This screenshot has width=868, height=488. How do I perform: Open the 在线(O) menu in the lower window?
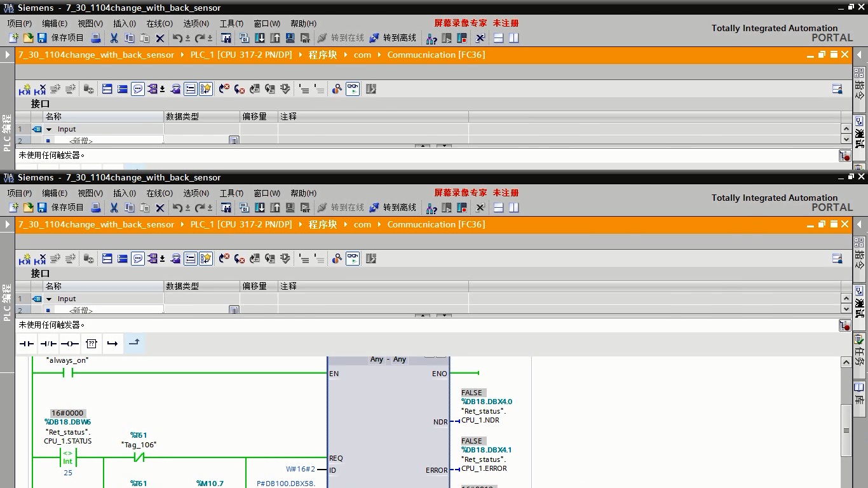pyautogui.click(x=159, y=193)
